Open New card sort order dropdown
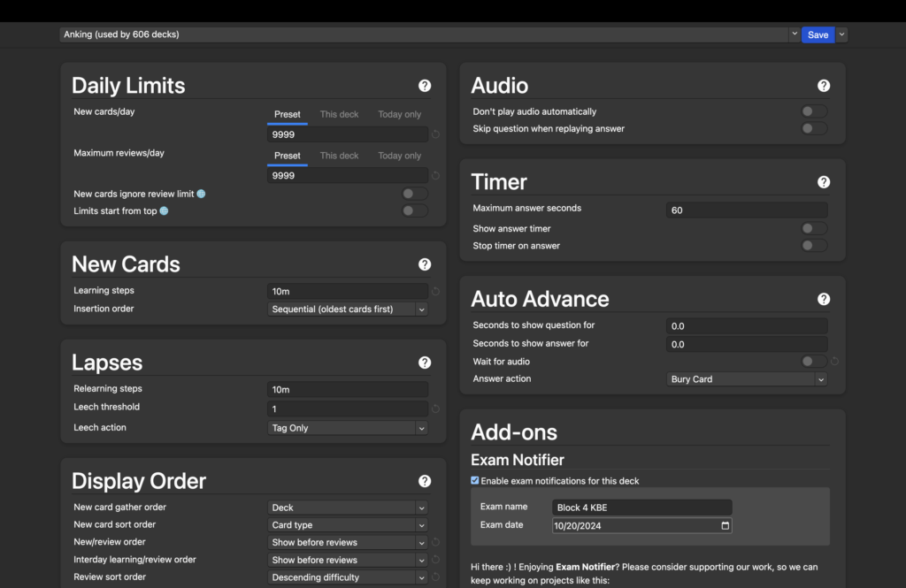This screenshot has height=588, width=906. coord(347,525)
